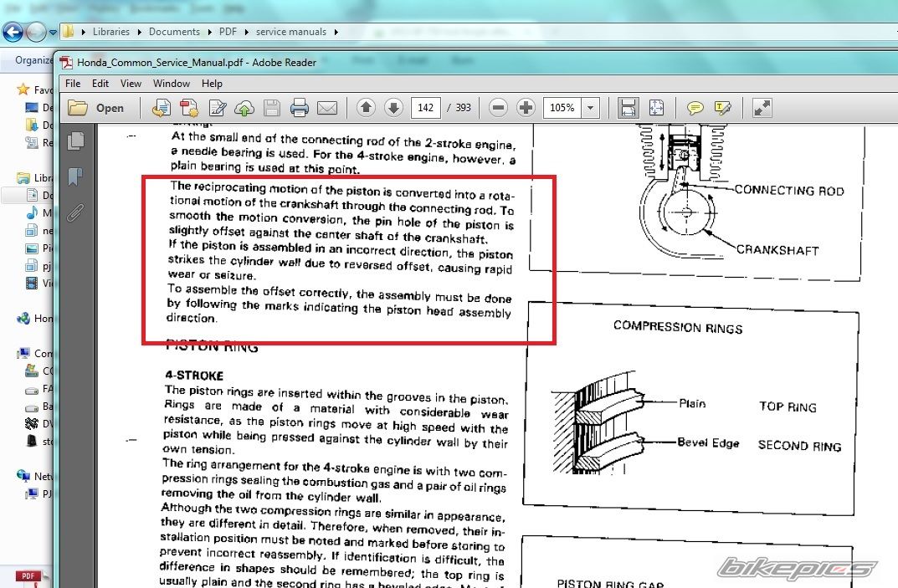
Task: Zoom out with minus button
Action: (498, 107)
